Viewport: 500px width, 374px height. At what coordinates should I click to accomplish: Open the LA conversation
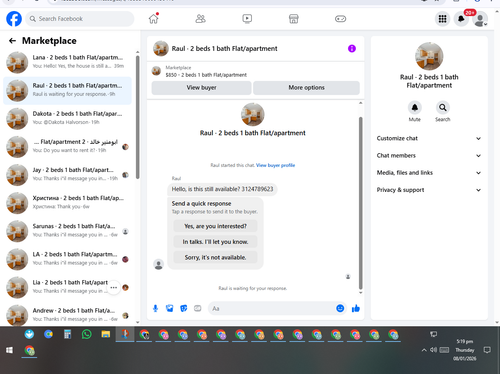pyautogui.click(x=67, y=259)
